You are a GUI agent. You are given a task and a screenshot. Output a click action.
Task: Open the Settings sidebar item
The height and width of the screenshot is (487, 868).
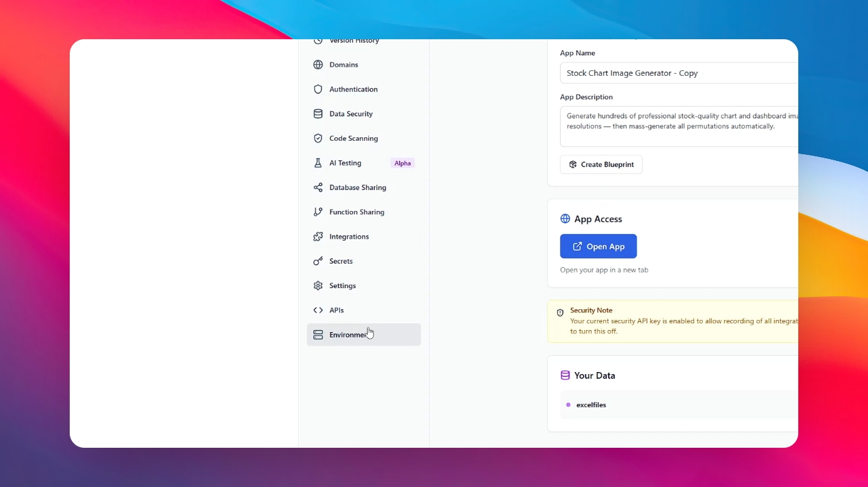[364, 285]
